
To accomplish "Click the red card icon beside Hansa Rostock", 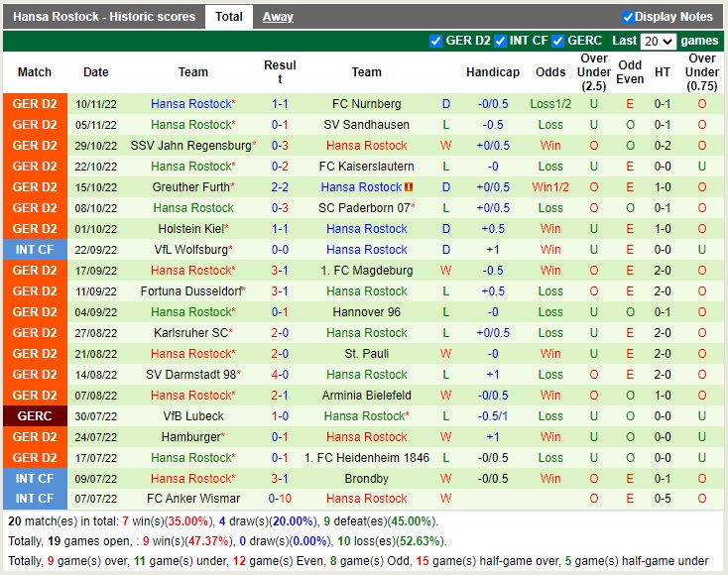I will tap(409, 187).
